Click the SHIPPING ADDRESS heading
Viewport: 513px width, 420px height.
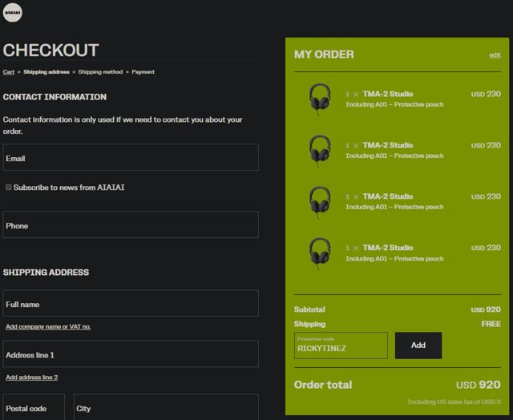click(46, 273)
